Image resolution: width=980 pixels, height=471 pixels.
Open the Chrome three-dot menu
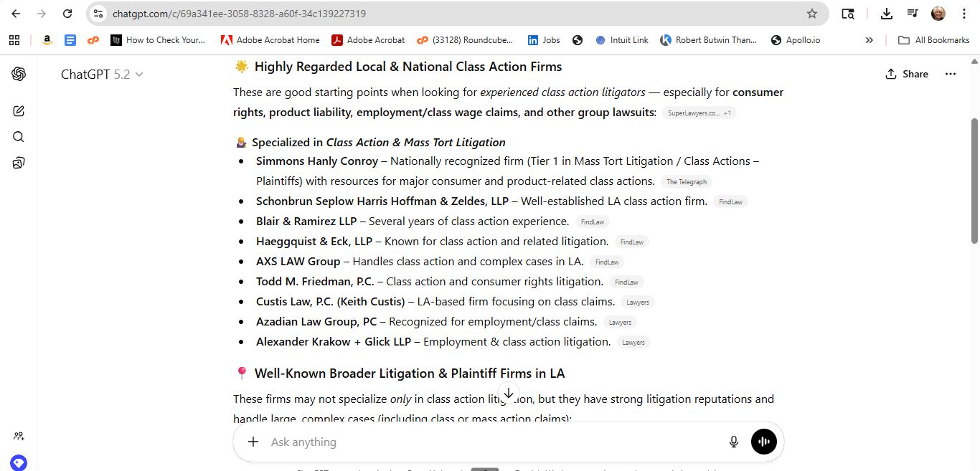coord(964,14)
